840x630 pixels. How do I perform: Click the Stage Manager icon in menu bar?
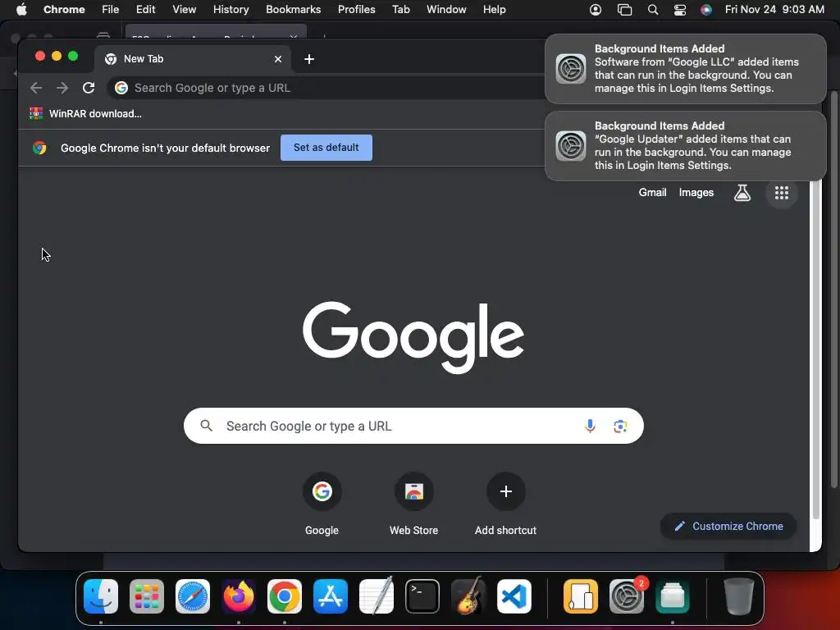624,10
